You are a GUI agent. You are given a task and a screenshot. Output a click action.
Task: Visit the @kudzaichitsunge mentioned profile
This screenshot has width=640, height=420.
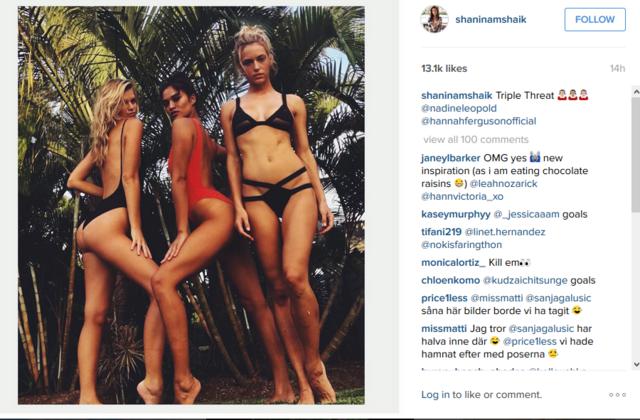tap(525, 280)
